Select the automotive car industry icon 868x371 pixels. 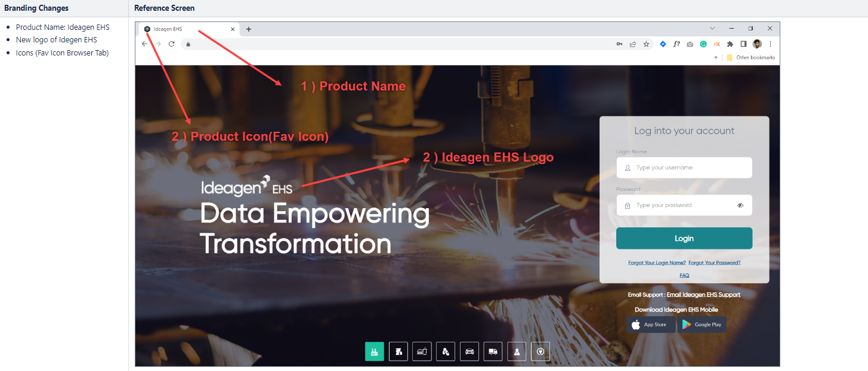[469, 351]
